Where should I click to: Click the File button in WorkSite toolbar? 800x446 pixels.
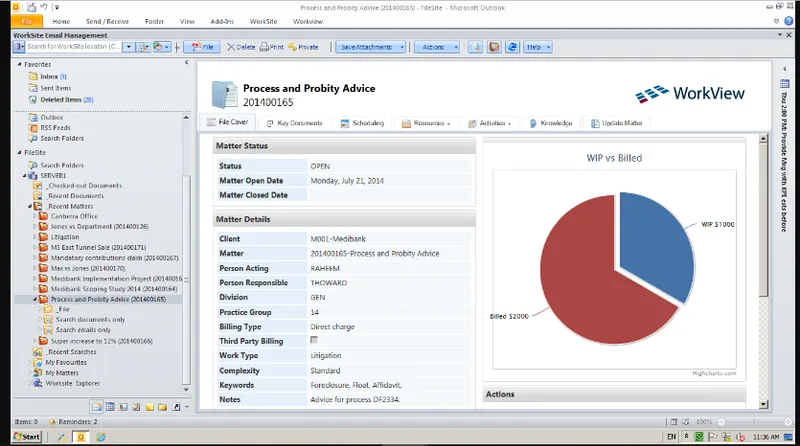(202, 47)
